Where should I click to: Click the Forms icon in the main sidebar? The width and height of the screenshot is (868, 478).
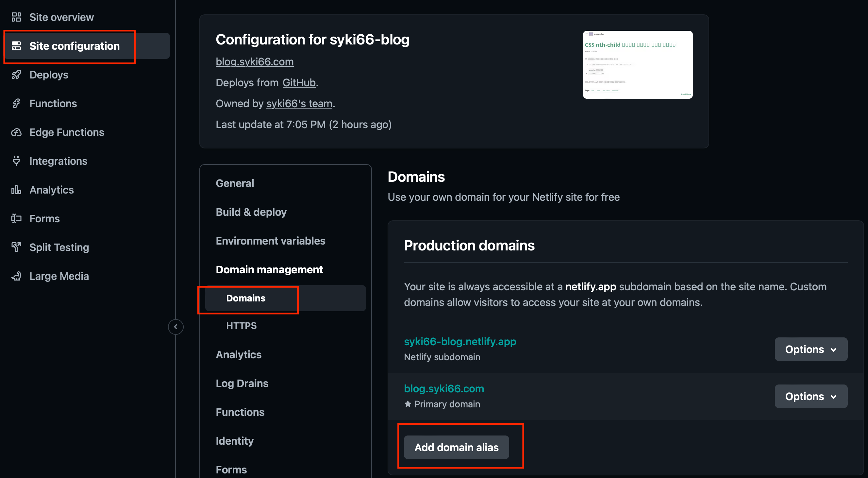[x=16, y=218]
